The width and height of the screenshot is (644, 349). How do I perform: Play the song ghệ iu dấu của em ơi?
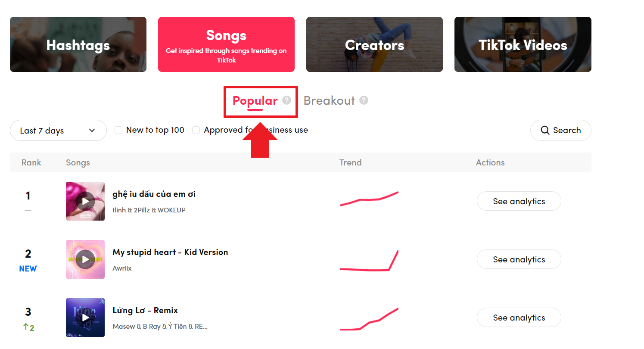pos(85,201)
